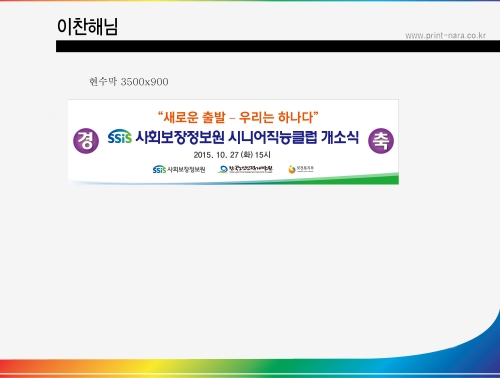Select the middle blue sponsor logo

click(245, 169)
